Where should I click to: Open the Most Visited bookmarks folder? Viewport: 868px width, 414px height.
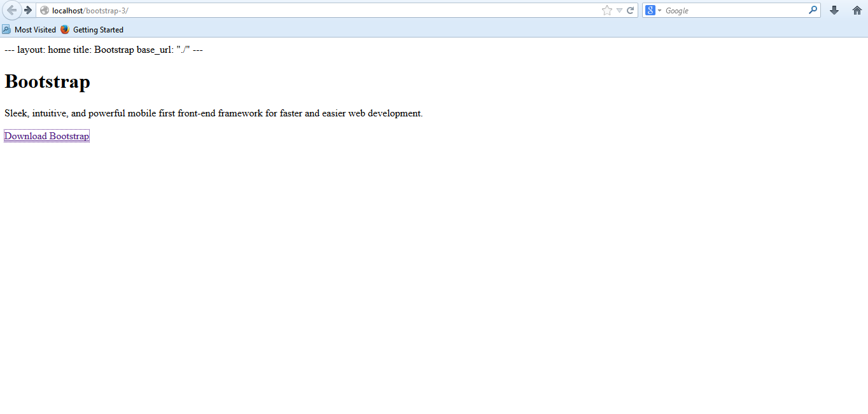coord(29,29)
